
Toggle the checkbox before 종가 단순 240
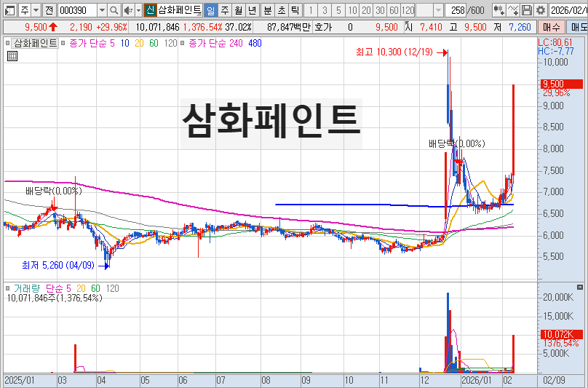[x=182, y=43]
